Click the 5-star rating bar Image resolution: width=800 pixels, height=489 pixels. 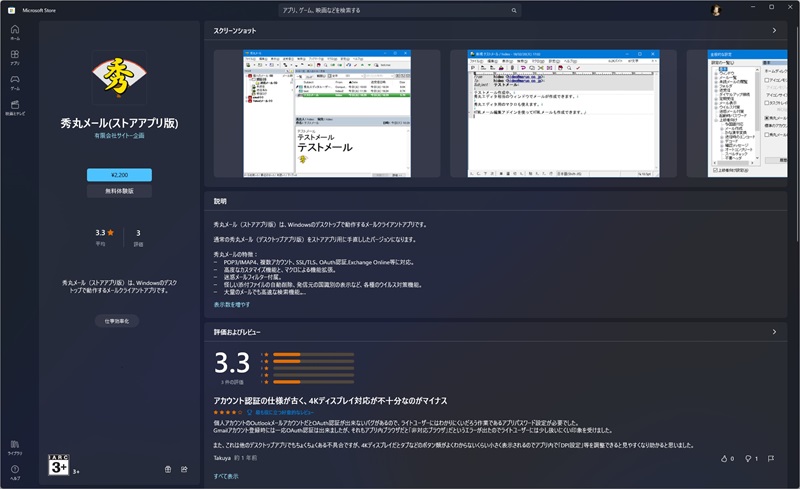tap(313, 354)
